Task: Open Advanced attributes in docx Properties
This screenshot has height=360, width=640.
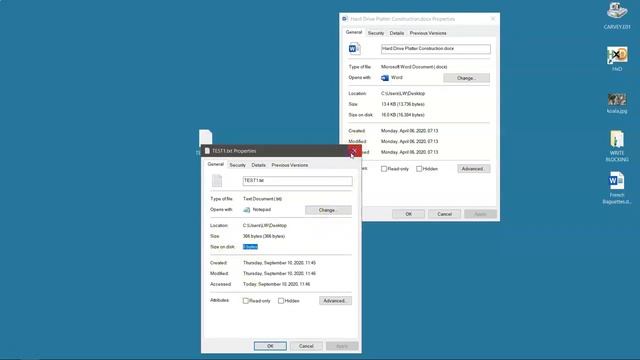Action: (x=473, y=169)
